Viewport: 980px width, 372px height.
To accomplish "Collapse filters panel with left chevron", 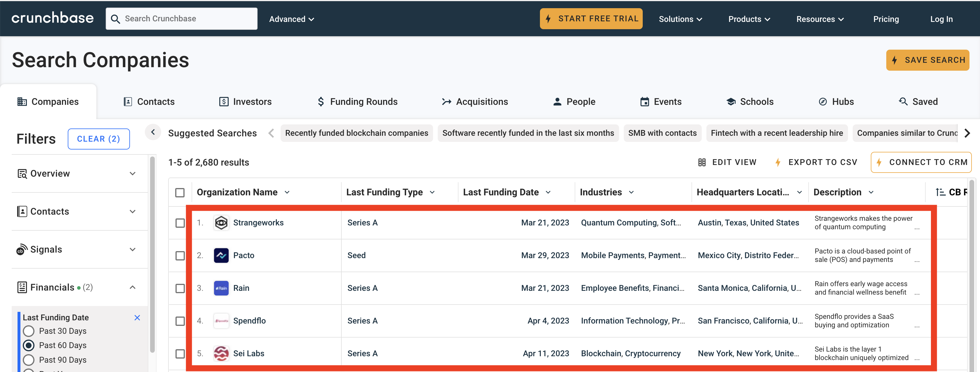I will 153,132.
